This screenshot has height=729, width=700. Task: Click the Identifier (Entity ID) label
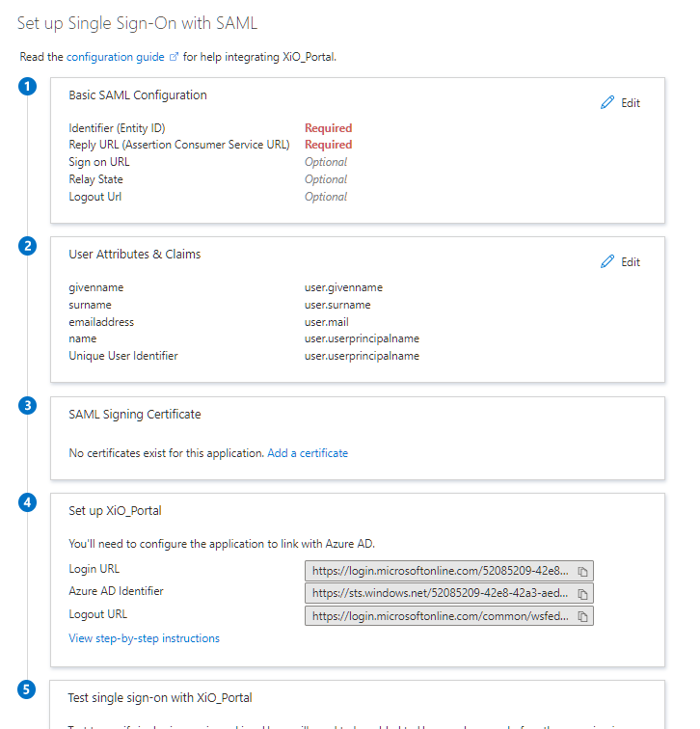tap(117, 128)
